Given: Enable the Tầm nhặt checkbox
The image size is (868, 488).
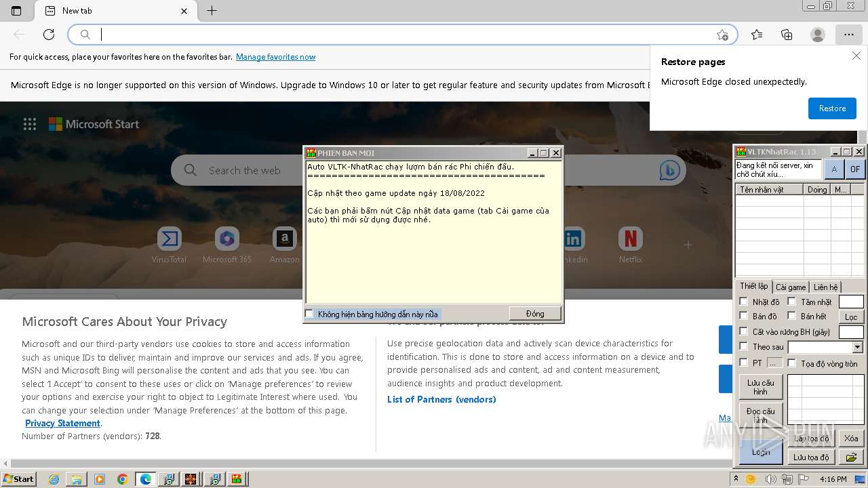Looking at the screenshot, I should coord(791,302).
